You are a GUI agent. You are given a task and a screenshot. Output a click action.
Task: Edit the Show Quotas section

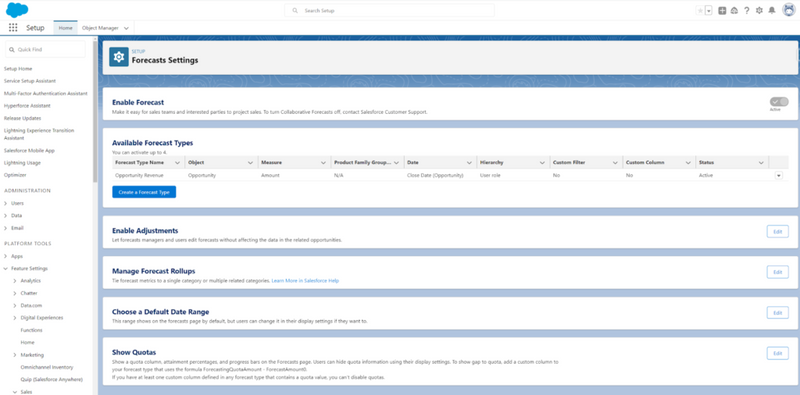[778, 353]
